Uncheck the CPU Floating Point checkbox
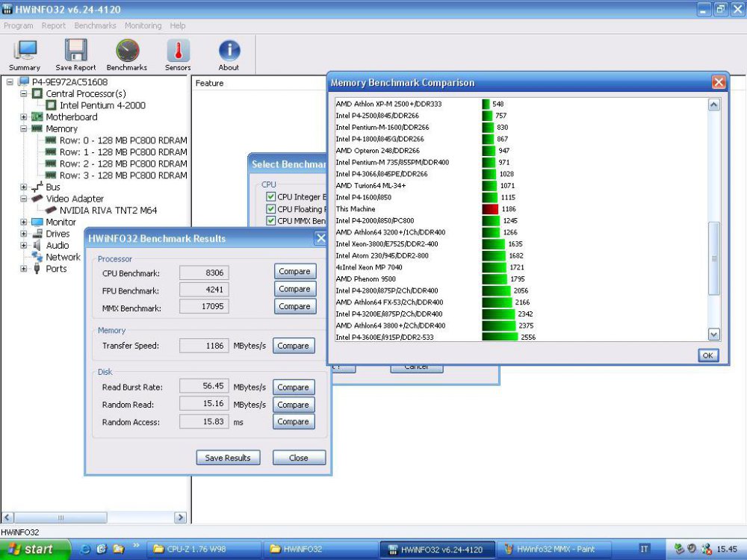Viewport: 747px width, 560px height. (x=271, y=209)
